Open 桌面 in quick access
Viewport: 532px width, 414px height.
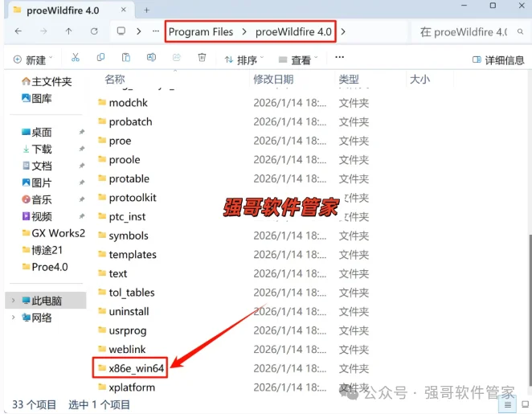[x=37, y=132]
